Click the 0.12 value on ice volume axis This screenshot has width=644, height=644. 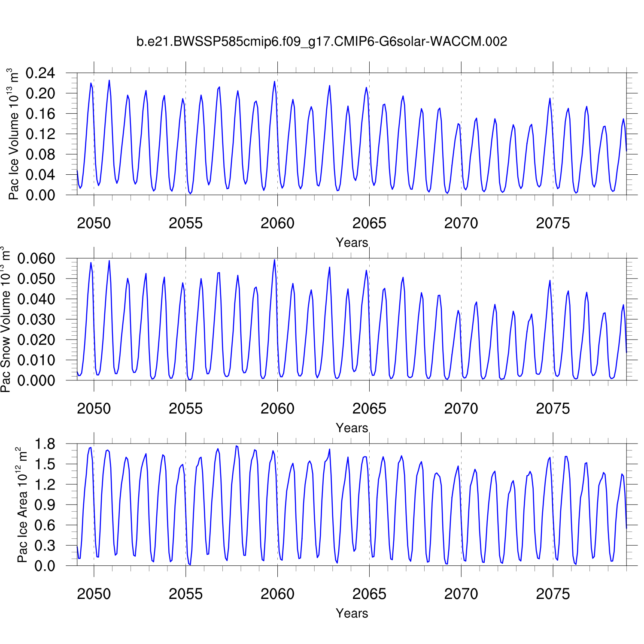coord(40,134)
